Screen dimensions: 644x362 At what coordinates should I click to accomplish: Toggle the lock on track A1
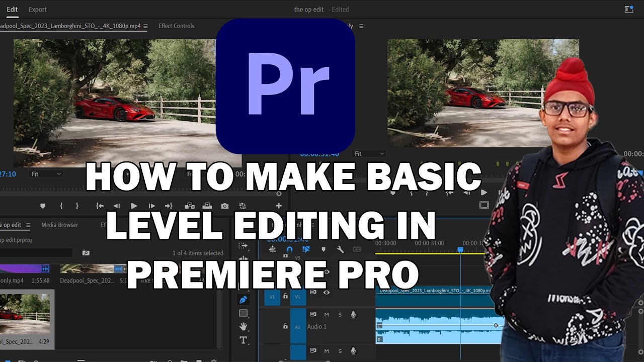tap(285, 326)
